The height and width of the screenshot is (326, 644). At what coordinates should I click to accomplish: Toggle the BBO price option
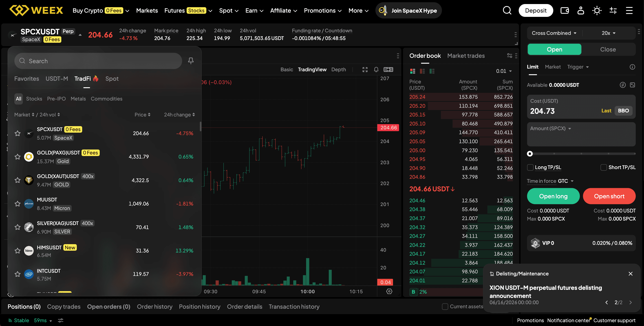pyautogui.click(x=623, y=111)
